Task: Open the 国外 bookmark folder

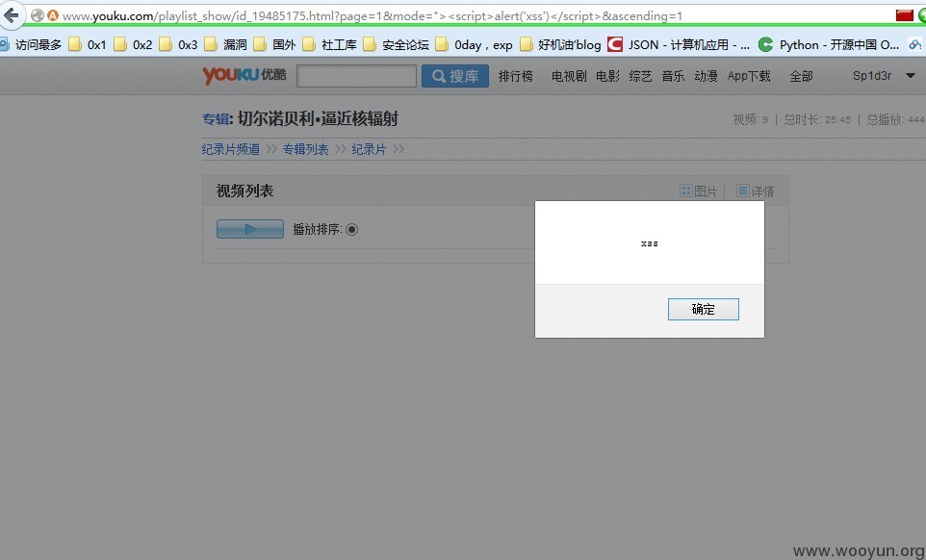Action: point(274,45)
